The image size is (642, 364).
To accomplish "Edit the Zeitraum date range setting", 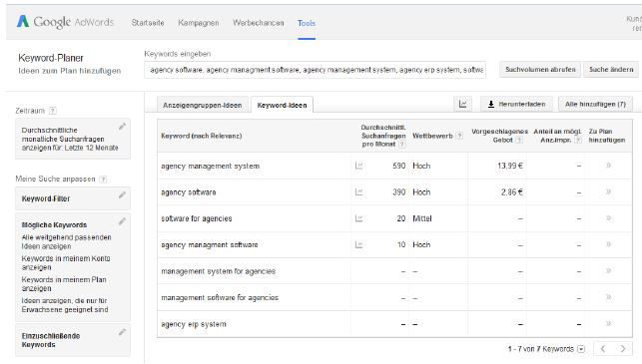I will pyautogui.click(x=122, y=127).
